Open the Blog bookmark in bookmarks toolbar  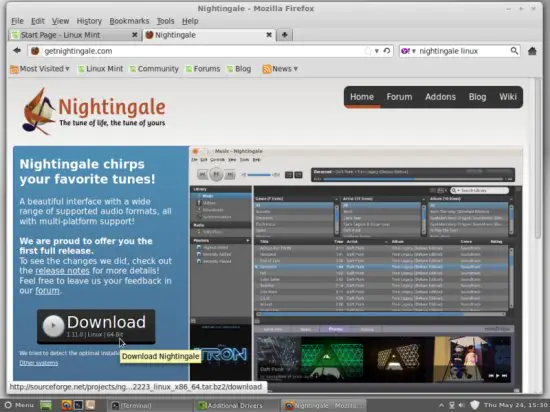[x=239, y=69]
